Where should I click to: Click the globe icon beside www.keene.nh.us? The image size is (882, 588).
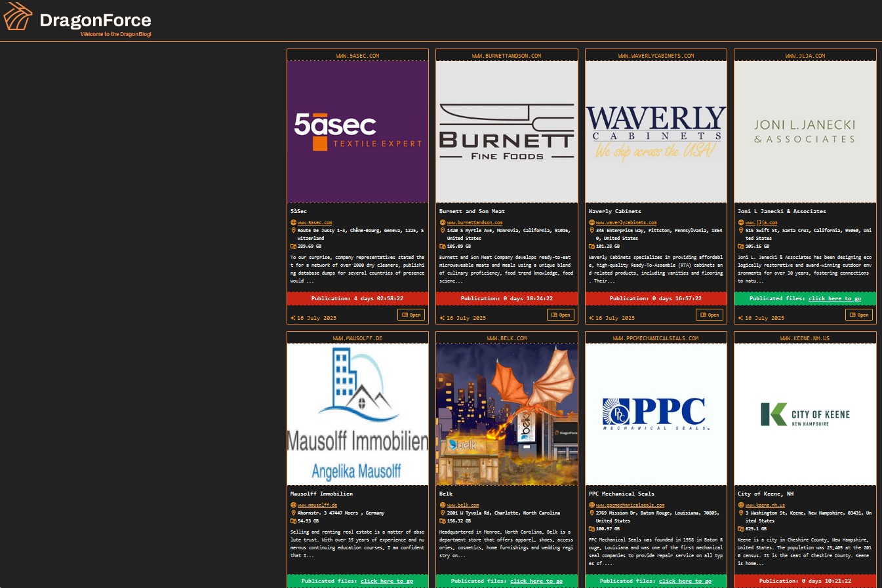pyautogui.click(x=741, y=505)
